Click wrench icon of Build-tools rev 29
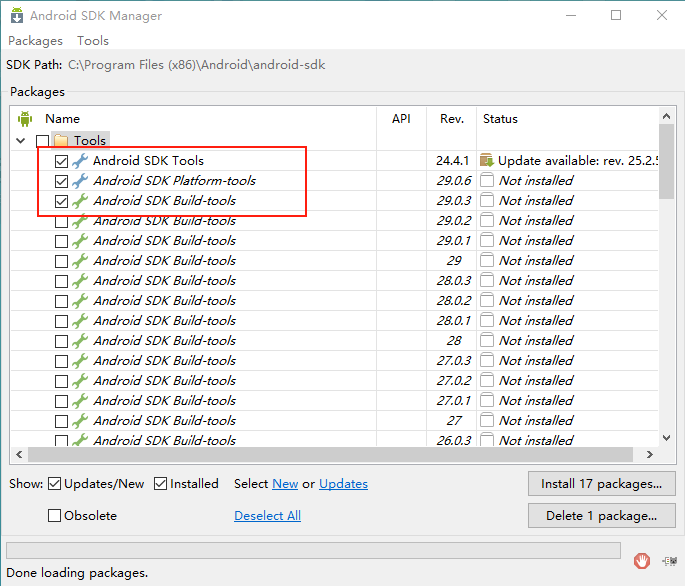Screen dimensions: 685x586 click(x=80, y=261)
